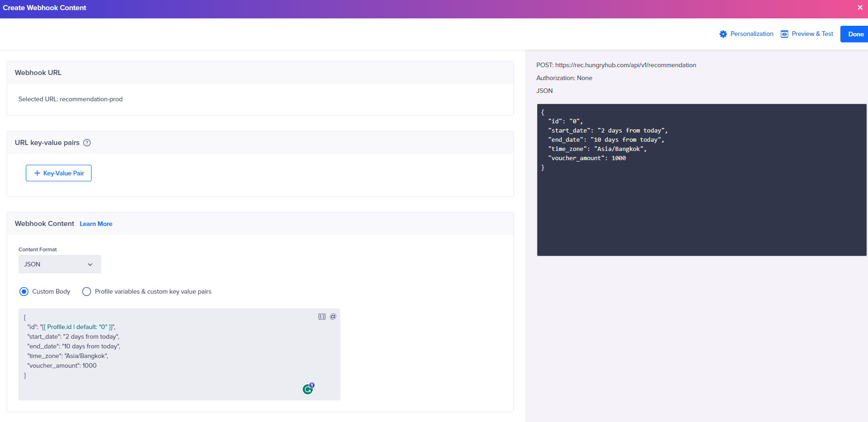Click the POST endpoint URL in preview
This screenshot has height=422, width=868.
click(x=625, y=65)
